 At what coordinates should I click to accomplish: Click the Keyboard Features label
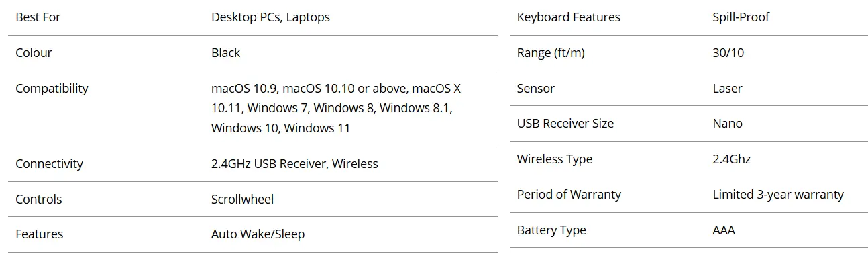(x=568, y=17)
